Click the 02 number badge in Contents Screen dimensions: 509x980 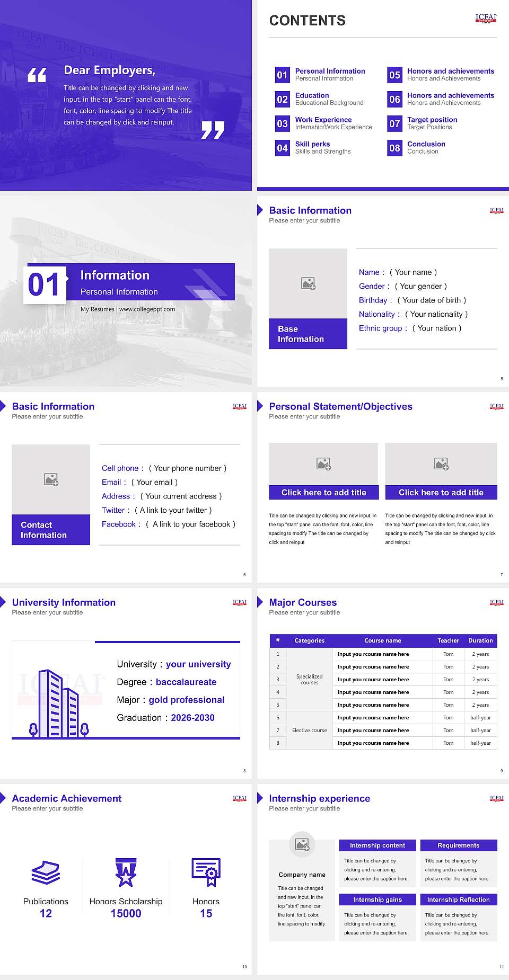tap(283, 99)
